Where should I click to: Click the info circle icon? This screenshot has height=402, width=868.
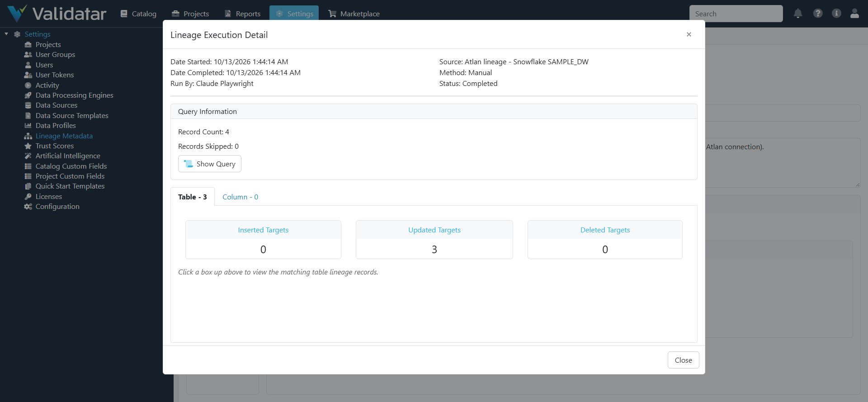836,14
